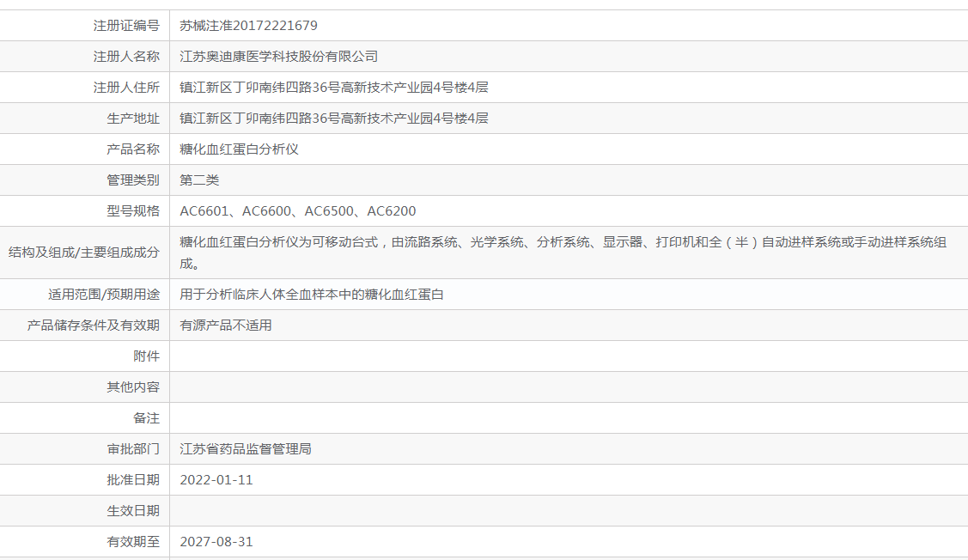Click company name 江苏奥迪康医学科技股份有限公司

tap(278, 56)
